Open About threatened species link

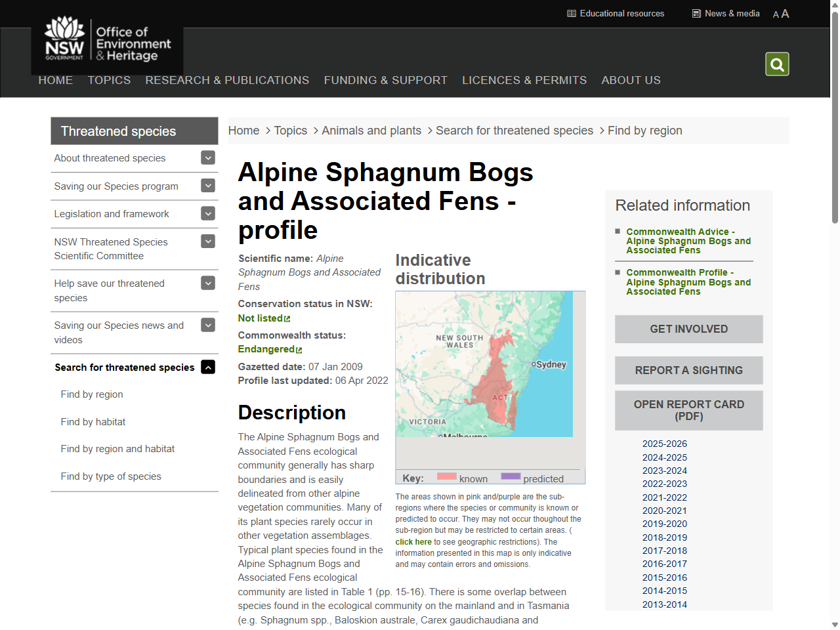point(110,158)
